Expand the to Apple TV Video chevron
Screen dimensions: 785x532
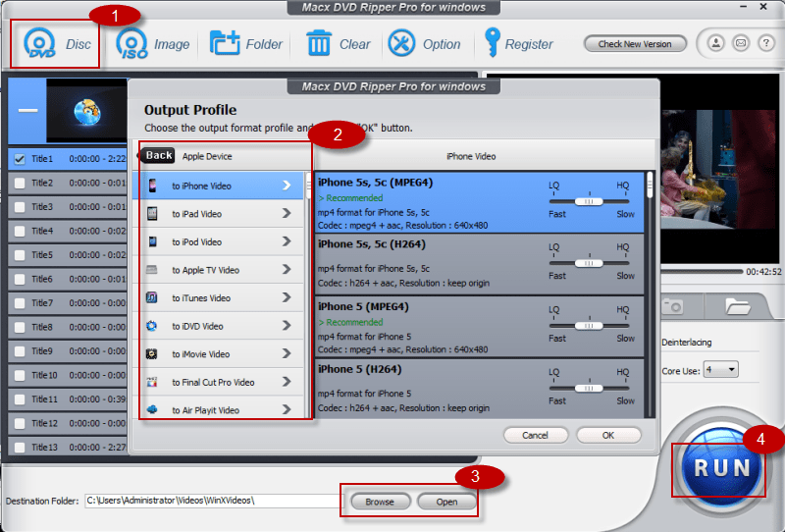click(x=287, y=270)
